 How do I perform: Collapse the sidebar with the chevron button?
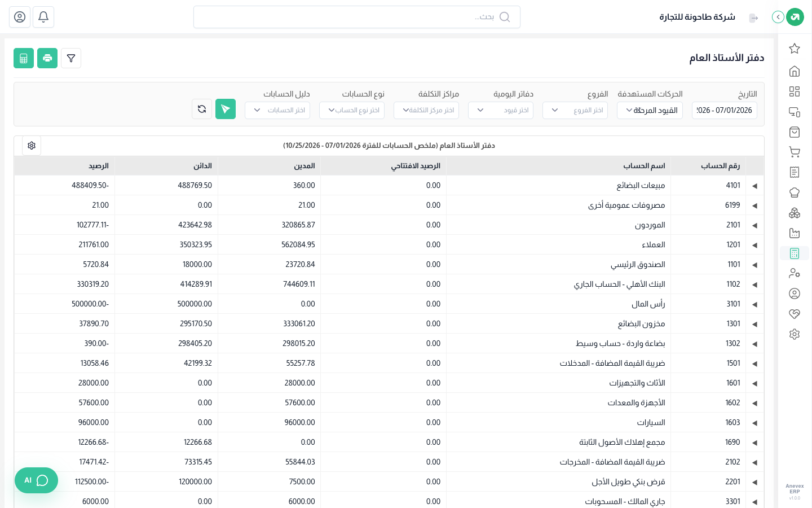click(778, 17)
